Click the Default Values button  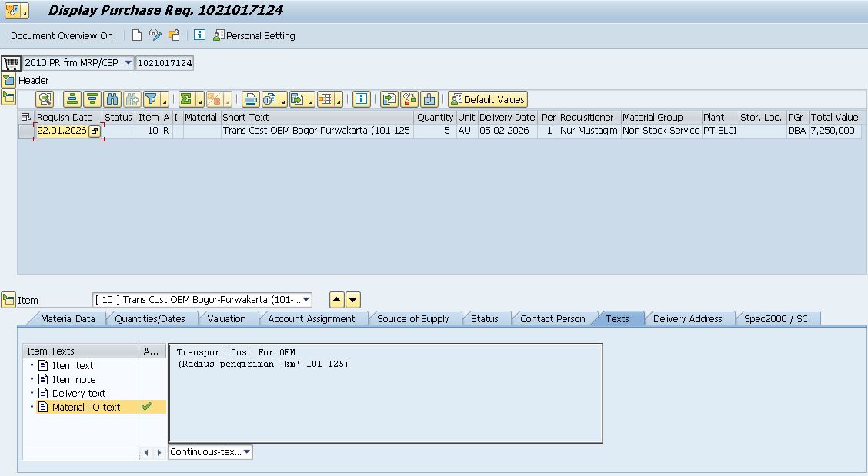(x=488, y=99)
